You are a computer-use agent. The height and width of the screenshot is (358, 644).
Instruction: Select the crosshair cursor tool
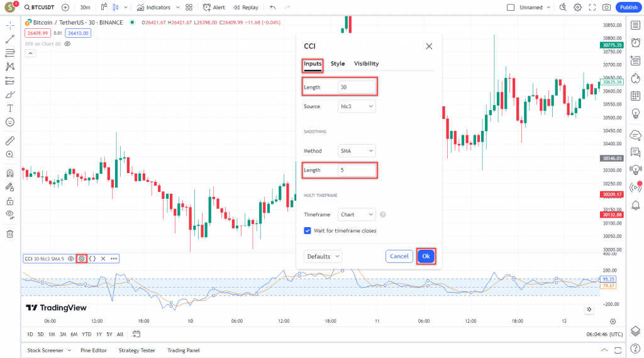[10, 25]
